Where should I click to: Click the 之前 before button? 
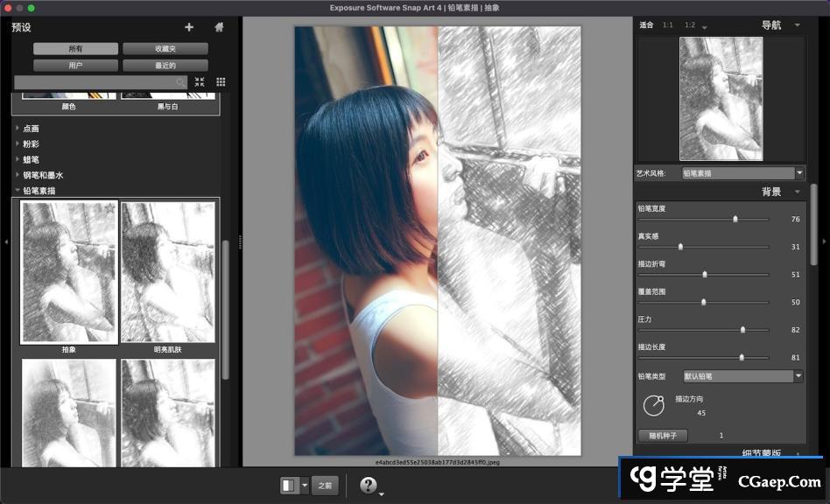coord(325,485)
